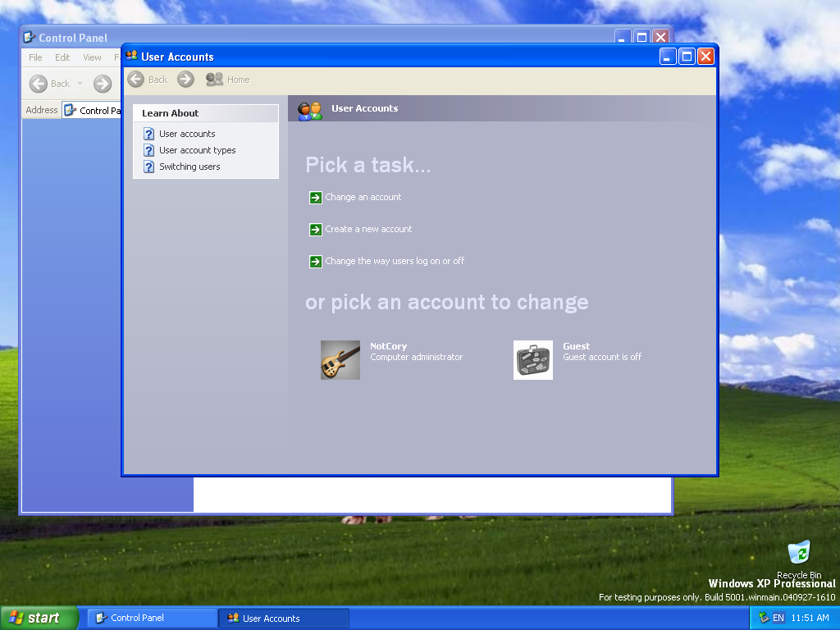
Task: Open 'User accounts' help topic
Action: tap(187, 134)
